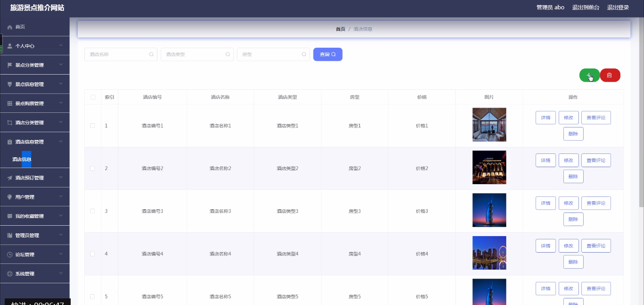This screenshot has width=644, height=305.
Task: Expand the 系统管理 sidebar menu
Action: pyautogui.click(x=35, y=273)
